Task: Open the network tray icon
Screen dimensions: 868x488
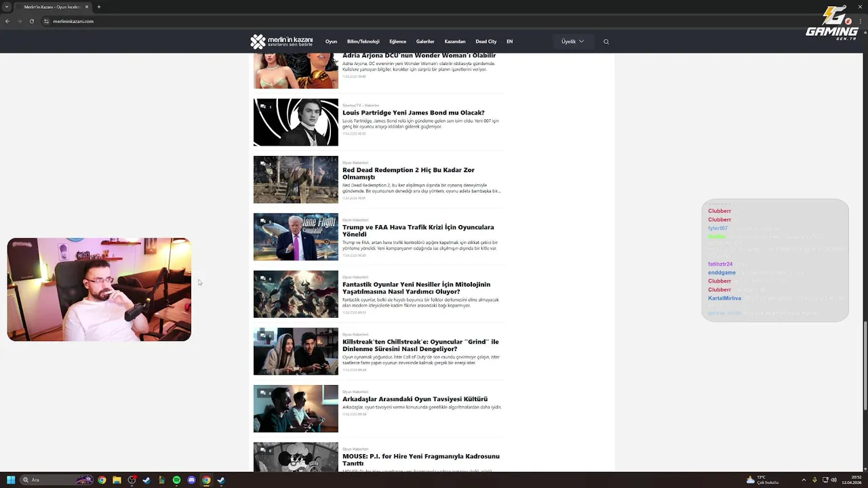Action: click(x=825, y=480)
